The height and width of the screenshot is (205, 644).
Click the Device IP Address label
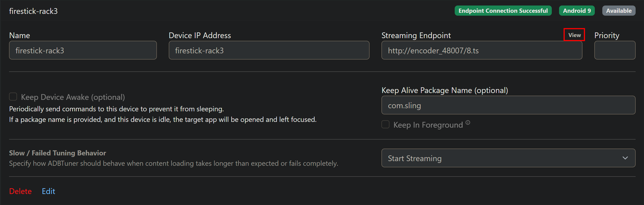coord(200,35)
